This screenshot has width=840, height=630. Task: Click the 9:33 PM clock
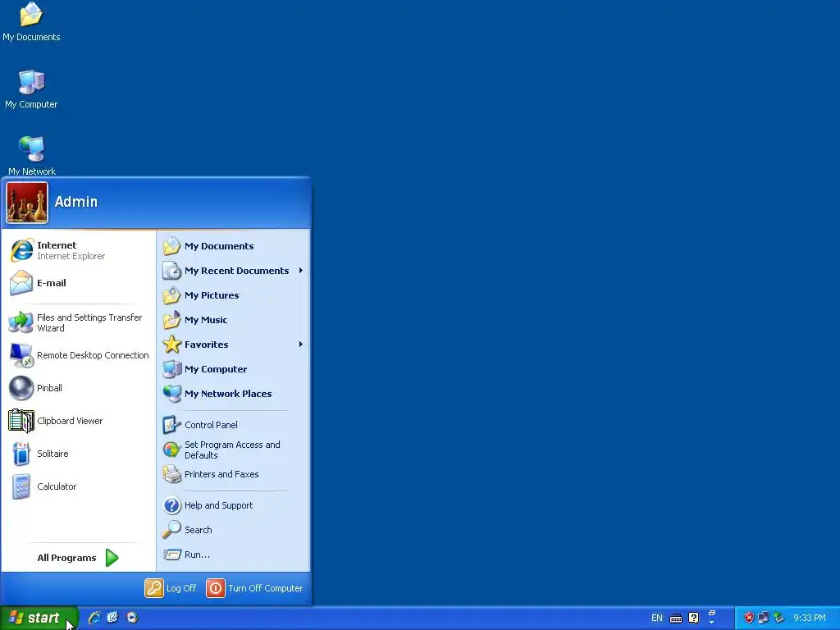(810, 619)
